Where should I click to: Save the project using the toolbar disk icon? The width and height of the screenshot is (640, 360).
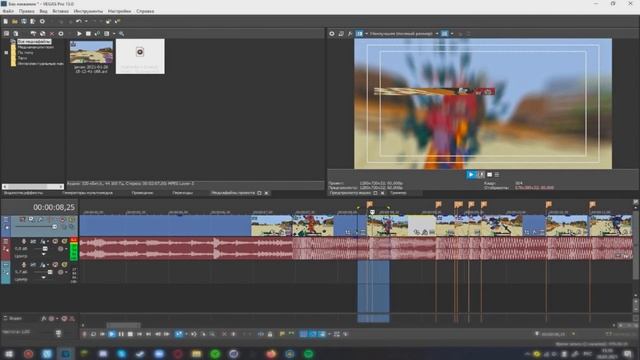tap(24, 21)
